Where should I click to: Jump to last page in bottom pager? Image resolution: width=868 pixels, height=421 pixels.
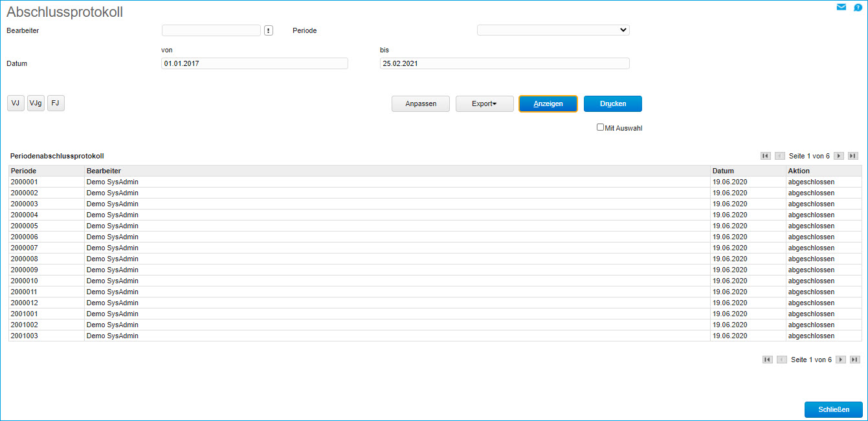point(855,360)
